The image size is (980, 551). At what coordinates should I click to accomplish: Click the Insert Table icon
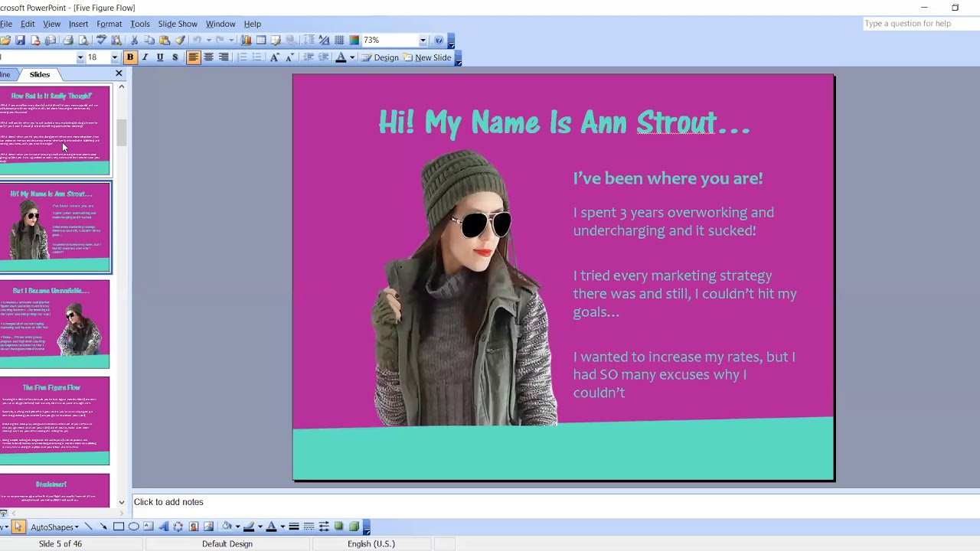point(261,40)
